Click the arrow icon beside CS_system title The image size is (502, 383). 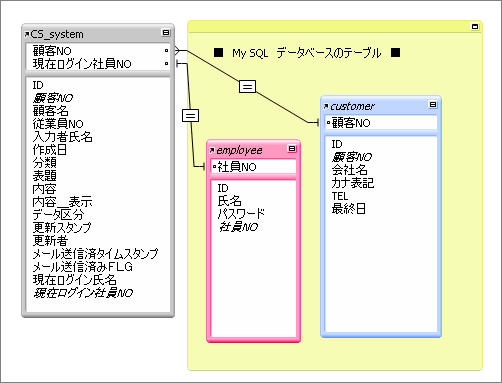27,34
